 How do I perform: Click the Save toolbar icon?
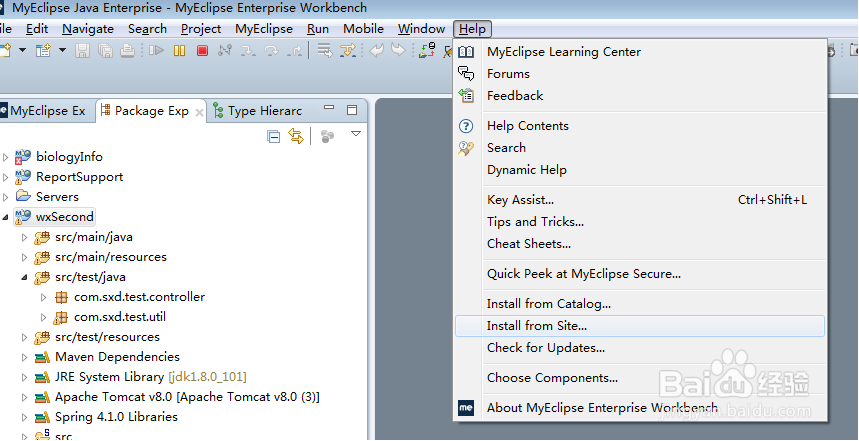[x=82, y=51]
